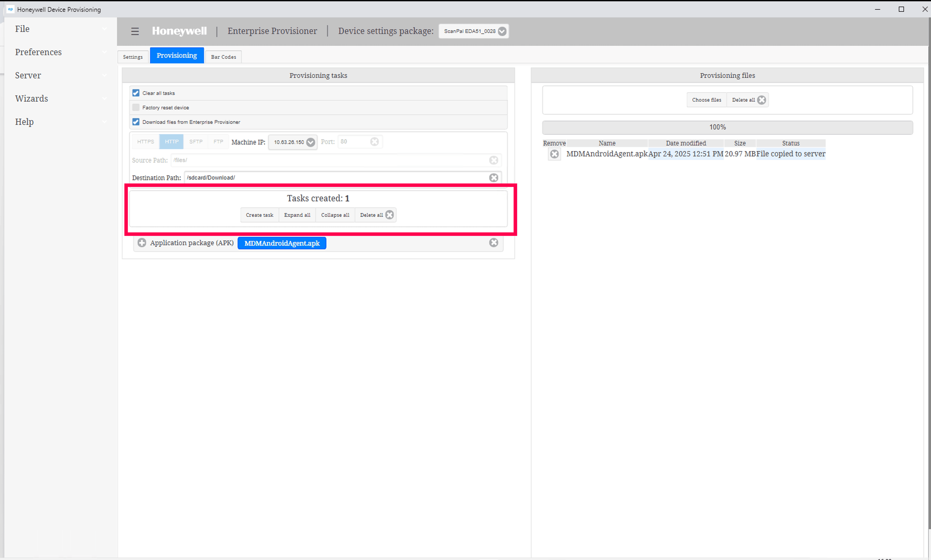Open the Settings tab
This screenshot has height=560, width=931.
tap(133, 57)
